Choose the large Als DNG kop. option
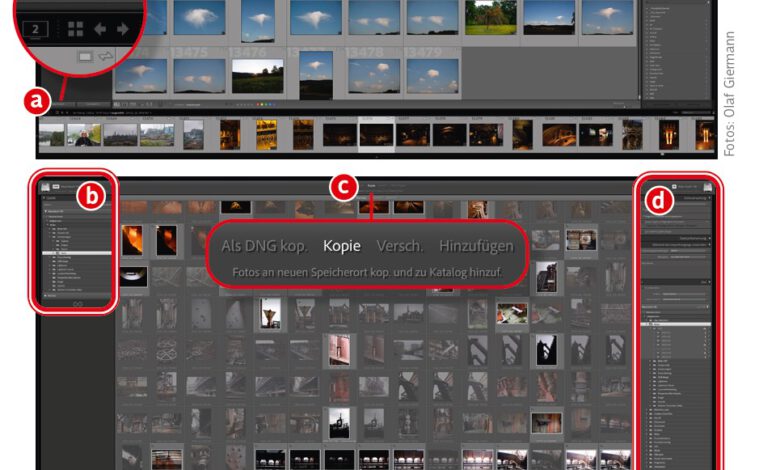 264,246
